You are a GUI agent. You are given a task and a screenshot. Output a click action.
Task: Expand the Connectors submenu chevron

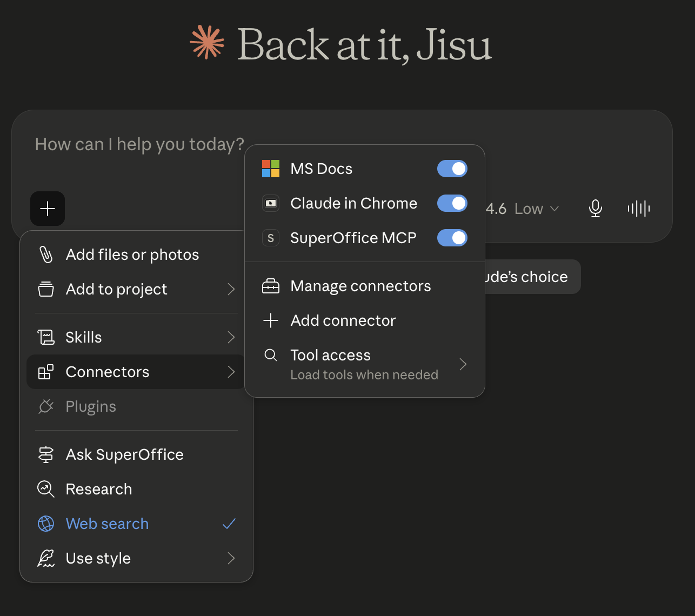[x=231, y=372]
